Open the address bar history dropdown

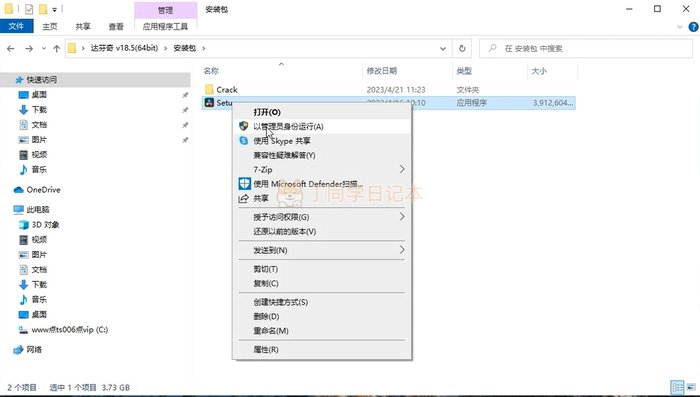443,49
